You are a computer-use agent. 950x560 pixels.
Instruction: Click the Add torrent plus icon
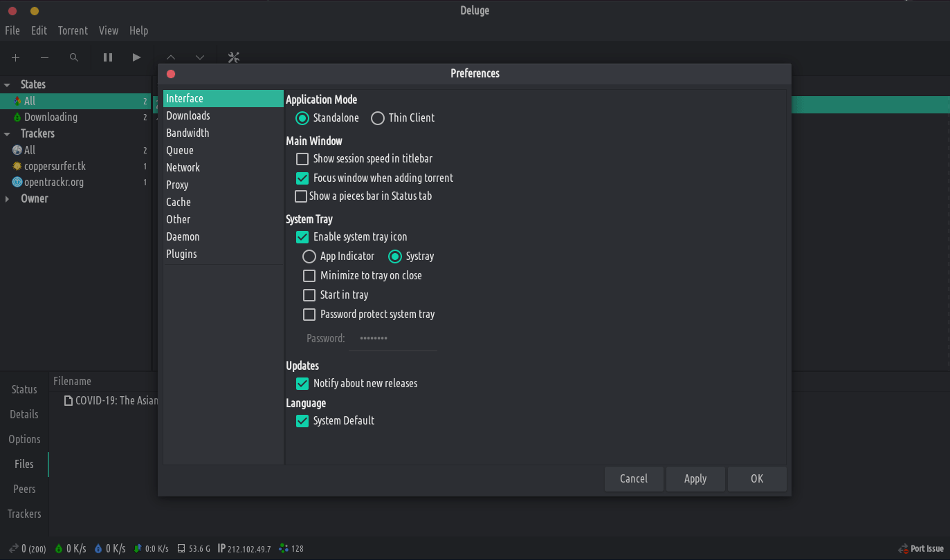15,58
